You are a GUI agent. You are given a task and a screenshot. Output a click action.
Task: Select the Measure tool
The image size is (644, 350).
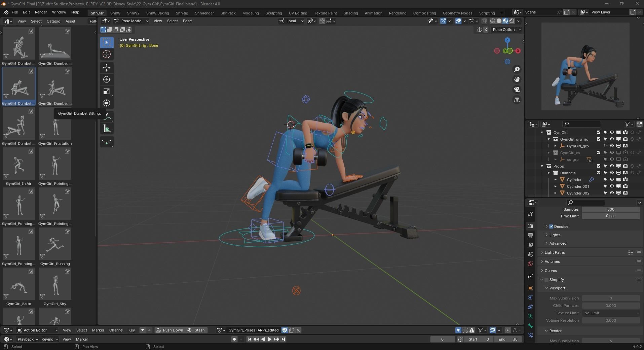[x=107, y=129]
